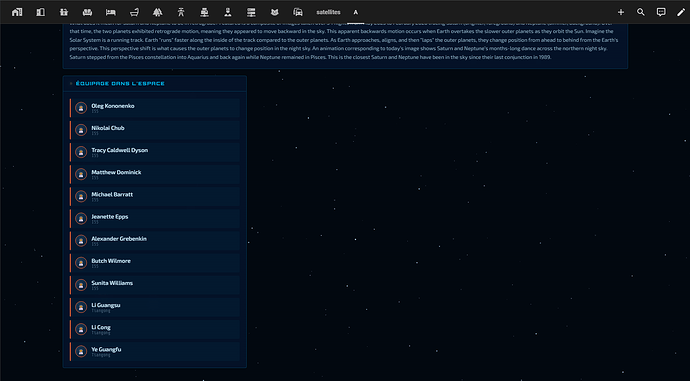Select the name Li Cong
The height and width of the screenshot is (381, 690).
pos(101,327)
